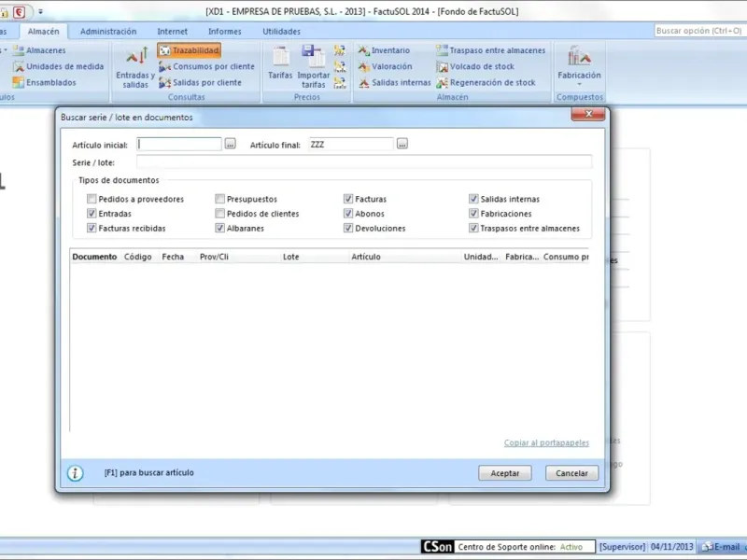Viewport: 747px width, 560px height.
Task: Open Valoración
Action: [x=385, y=66]
